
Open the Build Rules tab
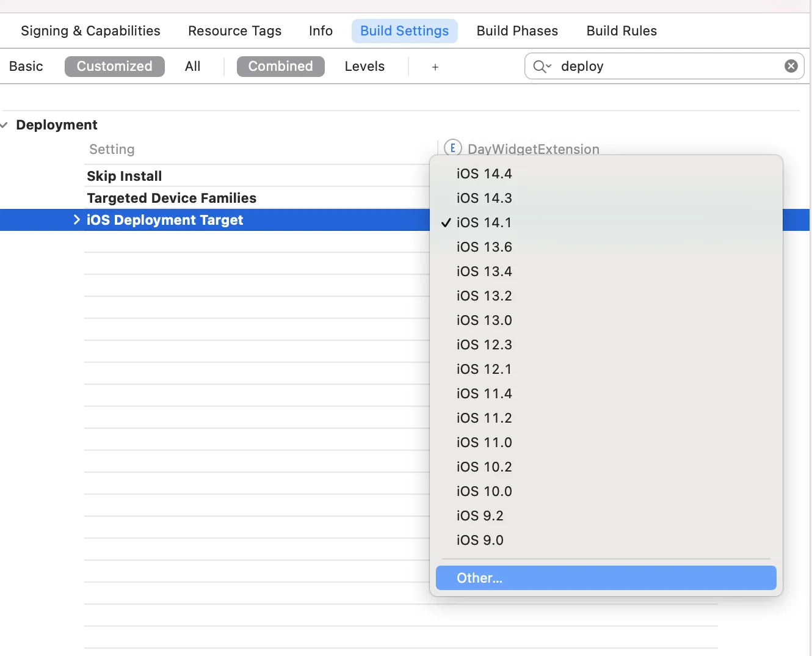[x=622, y=31]
